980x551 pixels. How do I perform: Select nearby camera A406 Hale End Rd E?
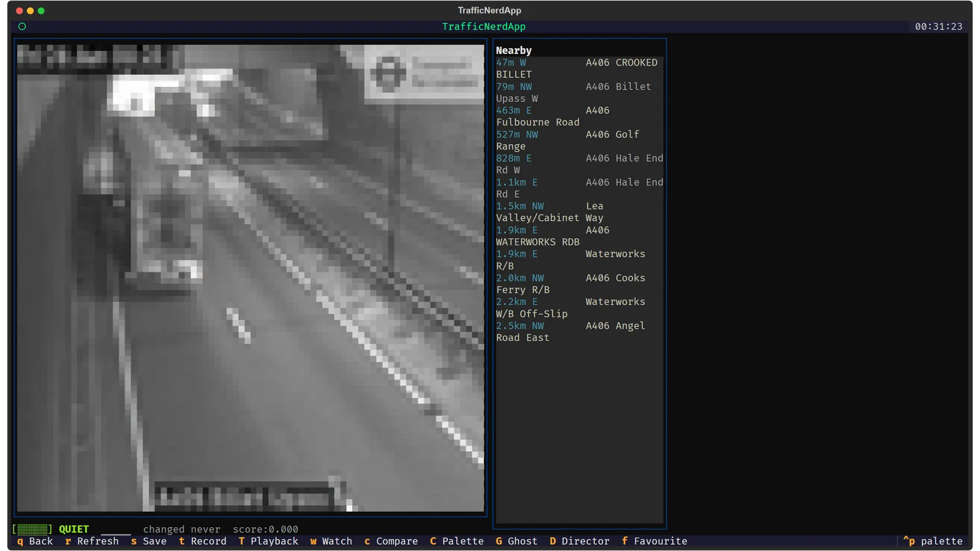tap(579, 188)
